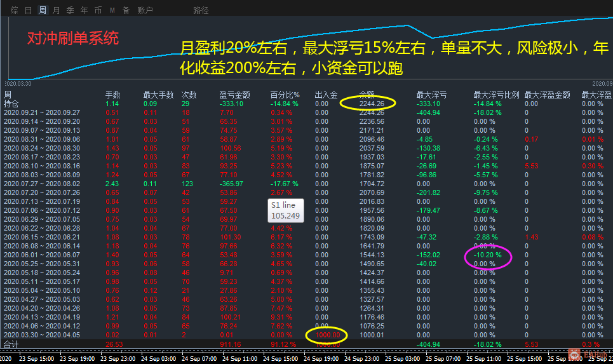Select the 2020.06.22 ~ 2020.06.28 week row
Viewport: 613px width, 364px height.
coord(42,228)
